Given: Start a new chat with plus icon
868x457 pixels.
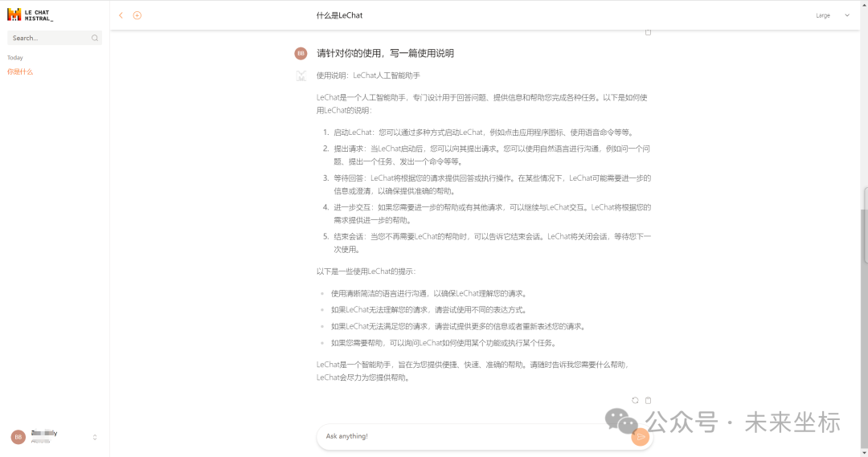Looking at the screenshot, I should [x=137, y=15].
